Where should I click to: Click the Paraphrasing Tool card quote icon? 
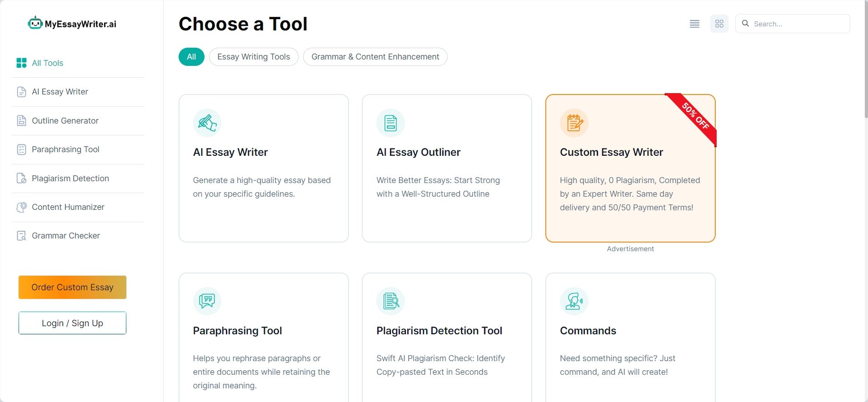pyautogui.click(x=207, y=301)
